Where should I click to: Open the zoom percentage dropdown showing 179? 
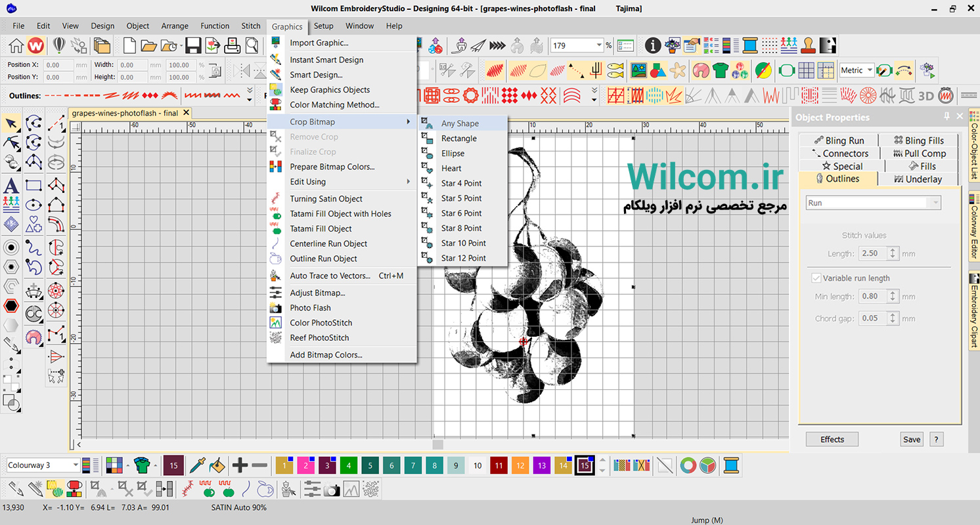599,45
